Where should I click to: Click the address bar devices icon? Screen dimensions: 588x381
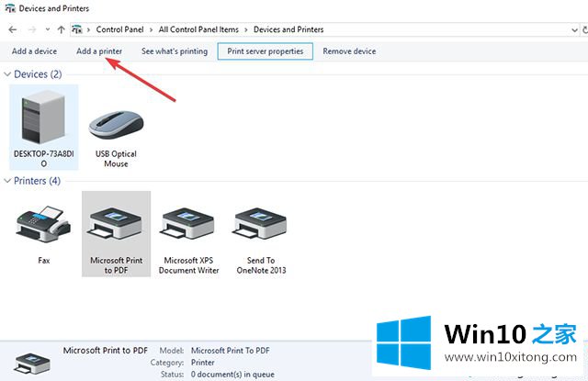[x=77, y=29]
